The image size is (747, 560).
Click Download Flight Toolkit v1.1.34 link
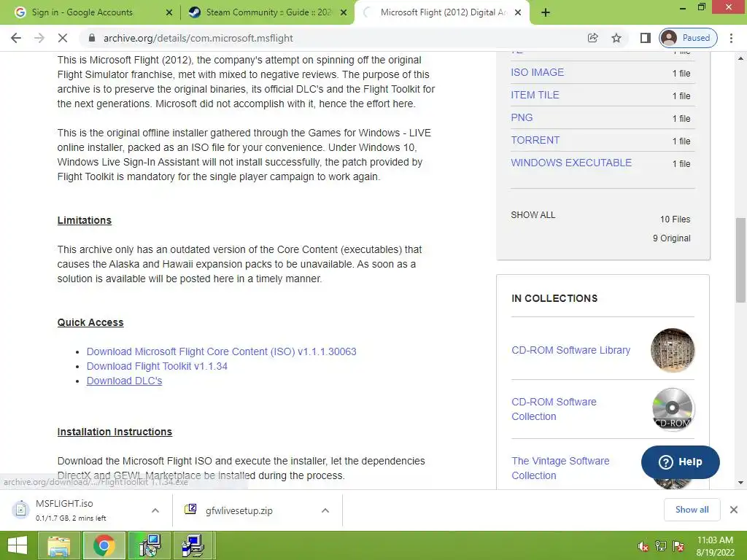157,366
